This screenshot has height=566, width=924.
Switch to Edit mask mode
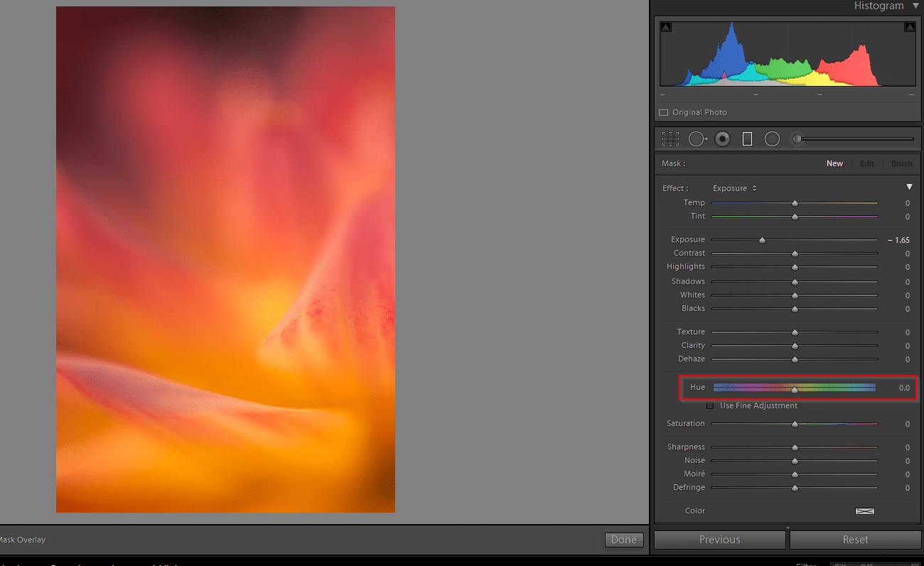pos(866,163)
